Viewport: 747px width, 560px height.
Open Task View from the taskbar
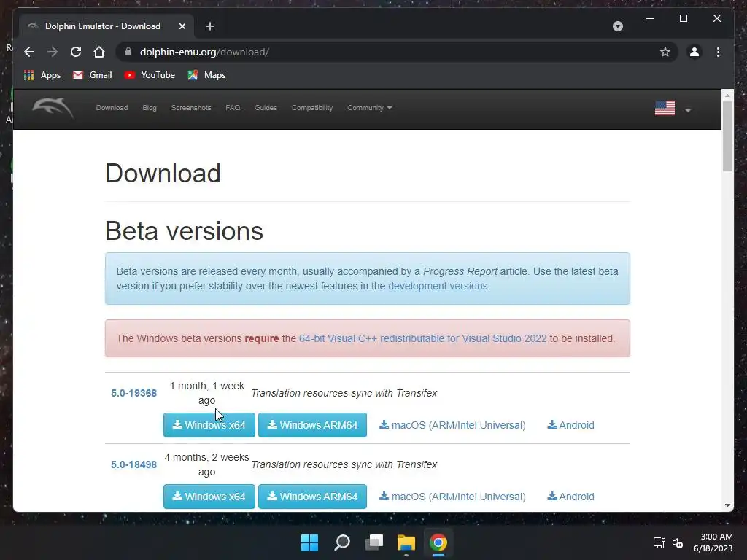click(374, 542)
